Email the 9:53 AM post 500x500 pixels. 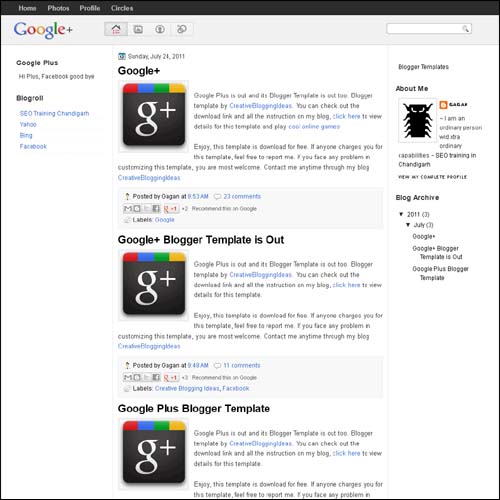tap(128, 209)
